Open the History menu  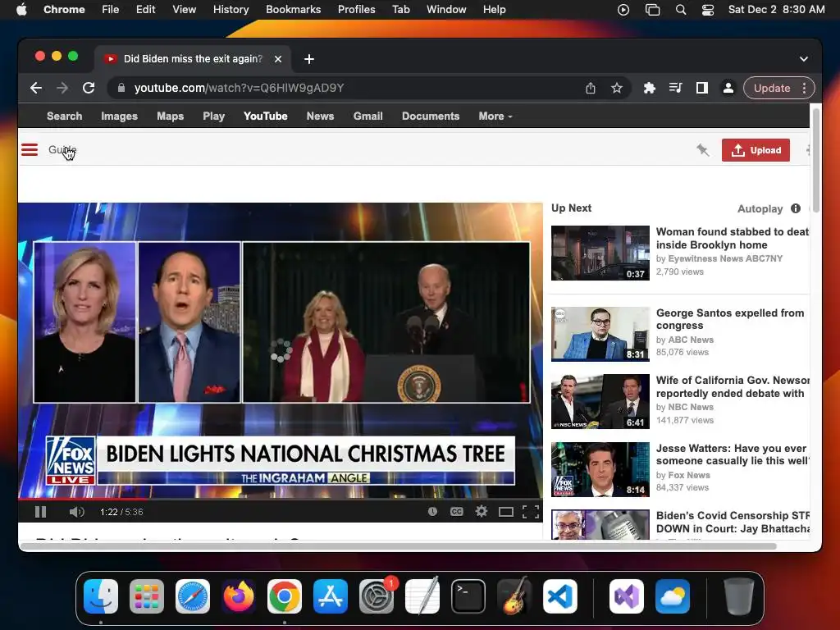pyautogui.click(x=231, y=10)
